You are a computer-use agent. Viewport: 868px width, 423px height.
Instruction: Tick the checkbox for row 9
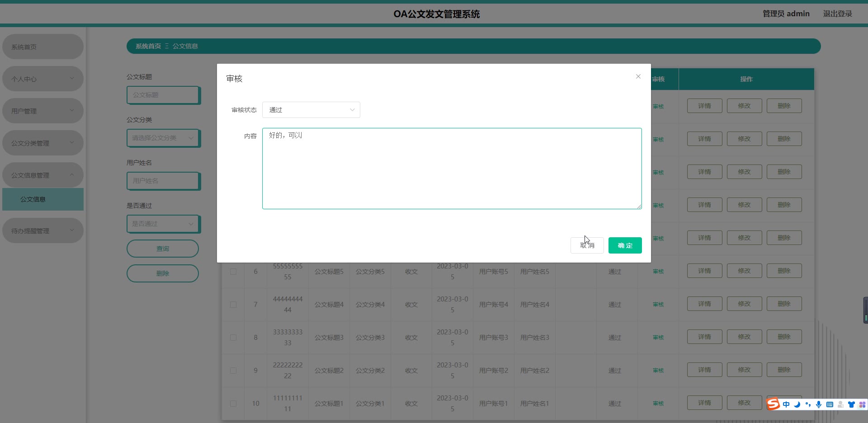[x=233, y=371]
